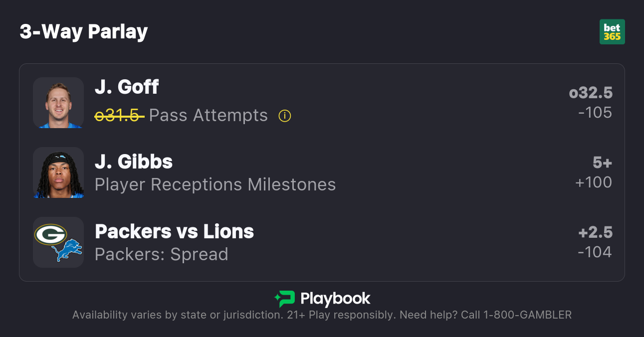Click the 5+ receptions milestone value
644x337 pixels.
click(x=602, y=163)
